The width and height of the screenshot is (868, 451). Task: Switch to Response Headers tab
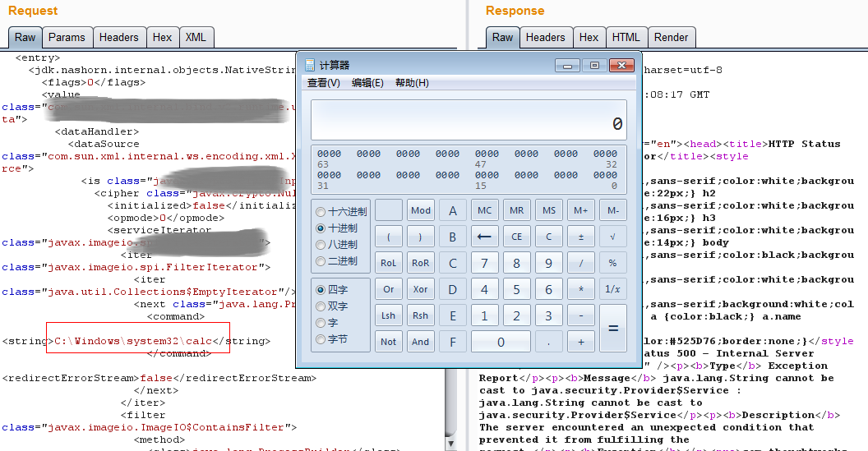546,37
